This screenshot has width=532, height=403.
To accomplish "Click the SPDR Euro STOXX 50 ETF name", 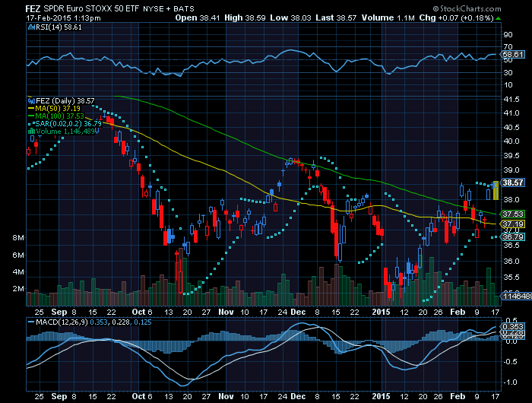I will pos(92,8).
